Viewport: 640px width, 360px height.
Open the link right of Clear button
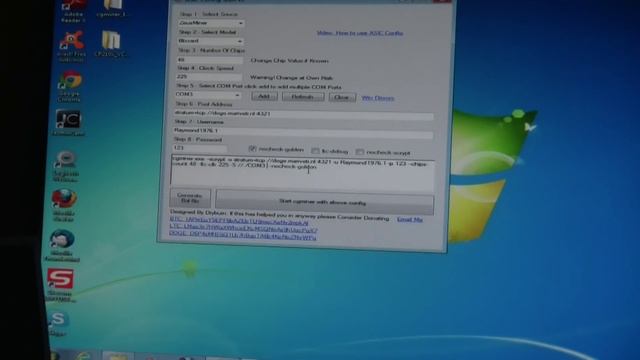coord(378,98)
